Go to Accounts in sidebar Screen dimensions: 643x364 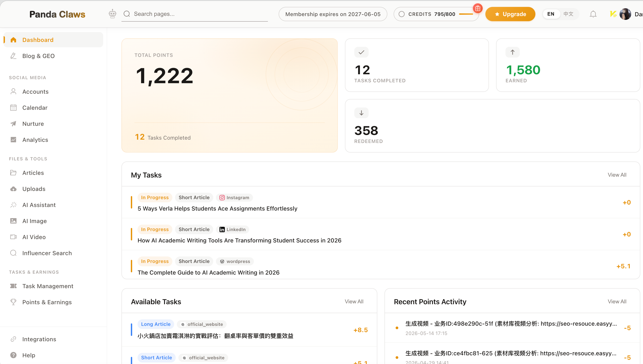pyautogui.click(x=54, y=91)
